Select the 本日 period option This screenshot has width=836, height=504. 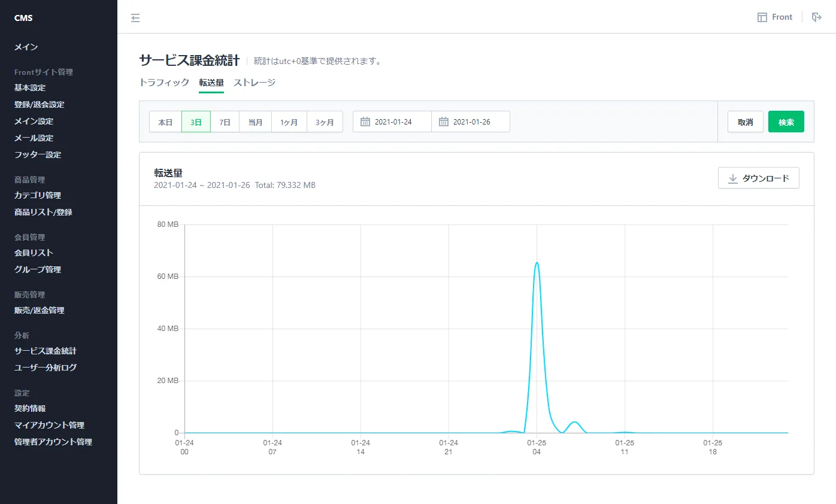coord(165,122)
